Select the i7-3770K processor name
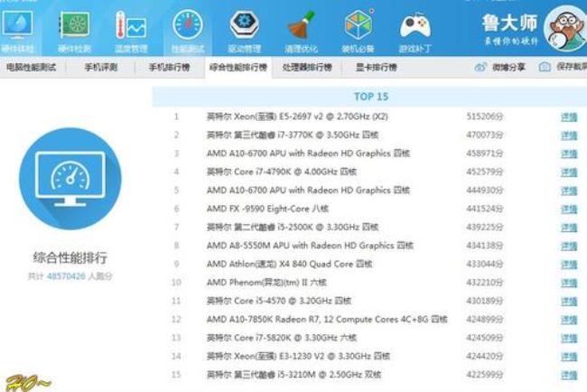587x392 pixels. (x=293, y=135)
